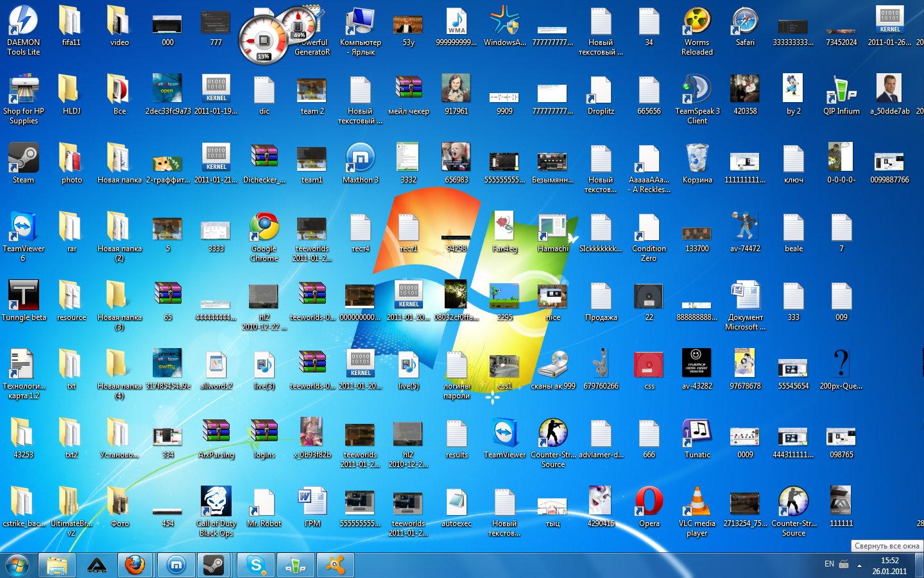Open Maxthon 3 browser shortcut
This screenshot has width=924, height=578.
pos(361,163)
